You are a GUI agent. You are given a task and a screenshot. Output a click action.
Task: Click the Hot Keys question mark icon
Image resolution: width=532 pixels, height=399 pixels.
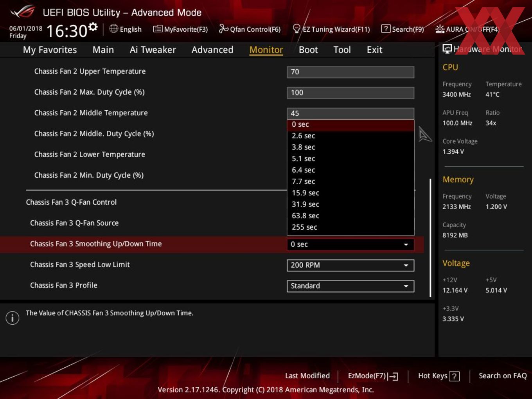(x=454, y=376)
